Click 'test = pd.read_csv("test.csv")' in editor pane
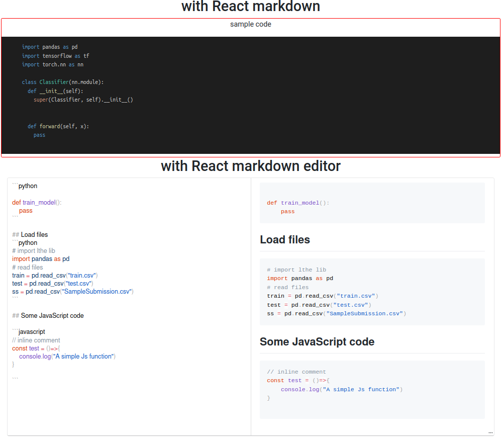 coord(53,283)
